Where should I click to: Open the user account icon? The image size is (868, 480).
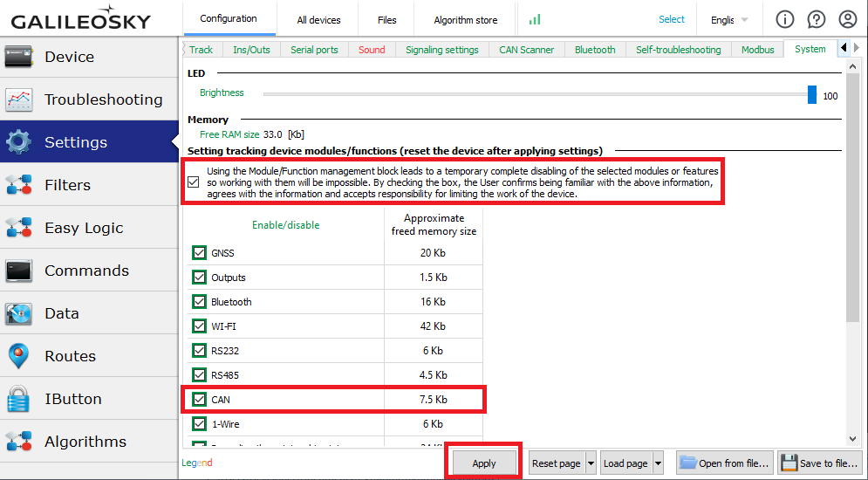[x=848, y=19]
